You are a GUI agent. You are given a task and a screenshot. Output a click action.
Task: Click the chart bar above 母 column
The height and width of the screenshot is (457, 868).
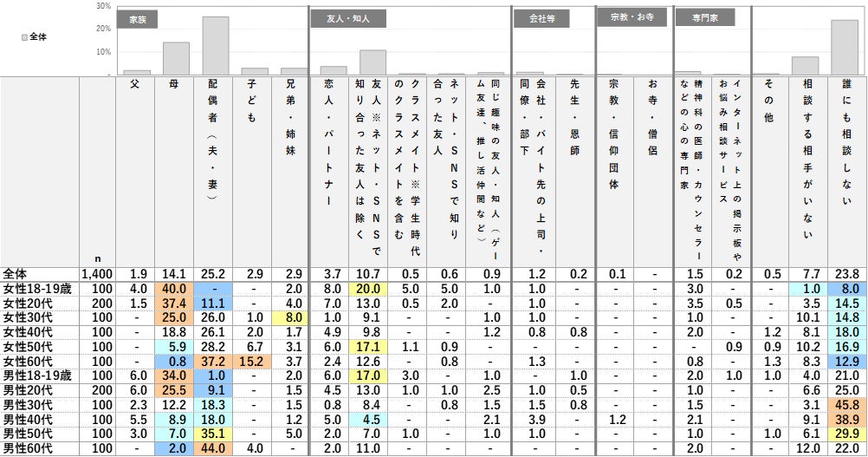pos(176,58)
